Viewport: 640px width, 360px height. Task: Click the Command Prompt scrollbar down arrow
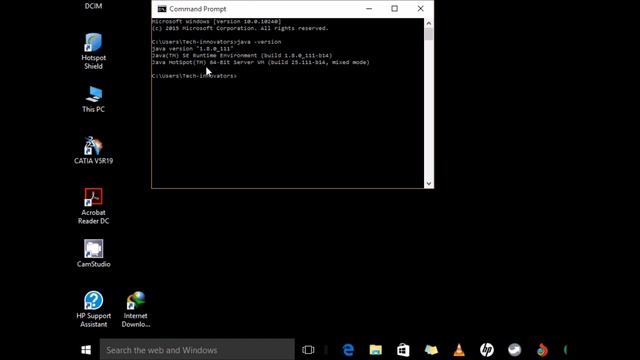coord(429,183)
